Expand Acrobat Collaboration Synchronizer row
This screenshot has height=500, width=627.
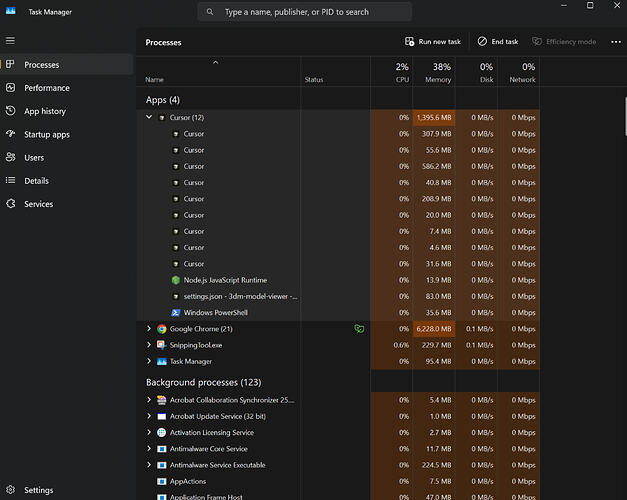click(x=149, y=399)
